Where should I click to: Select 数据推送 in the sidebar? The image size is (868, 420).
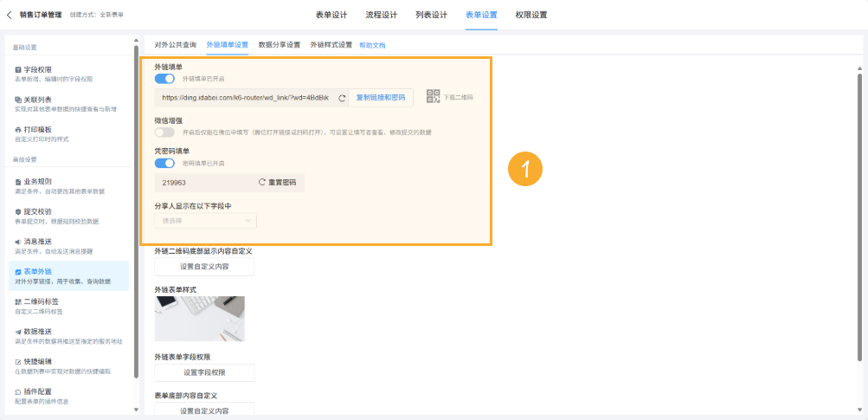[x=68, y=336]
